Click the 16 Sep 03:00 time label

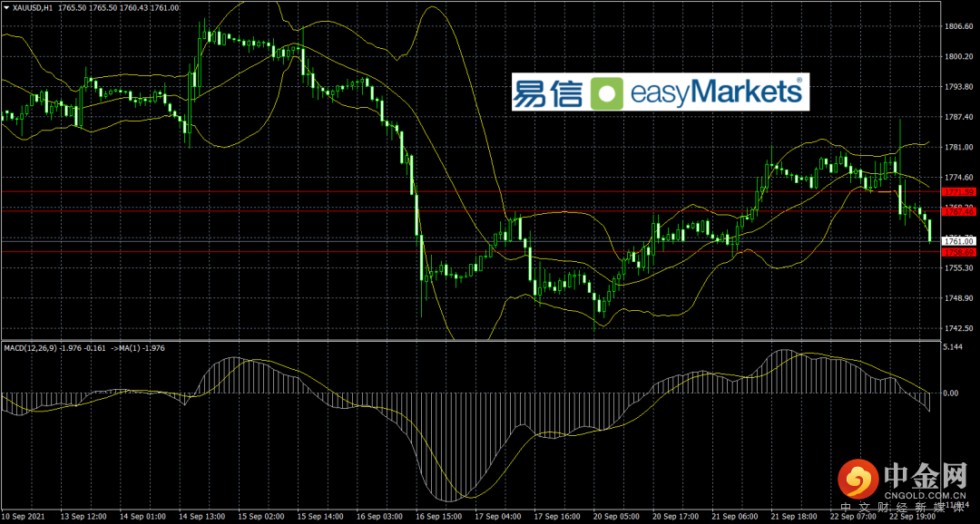[x=381, y=517]
